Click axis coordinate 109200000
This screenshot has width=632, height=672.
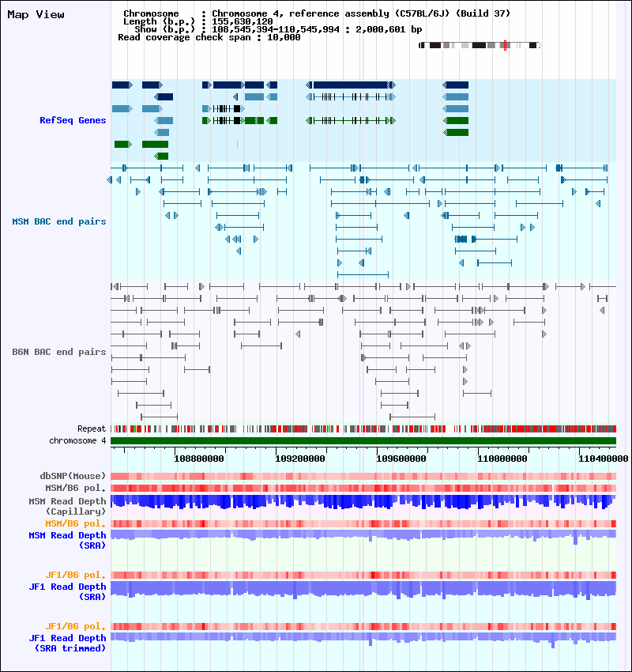pos(300,459)
